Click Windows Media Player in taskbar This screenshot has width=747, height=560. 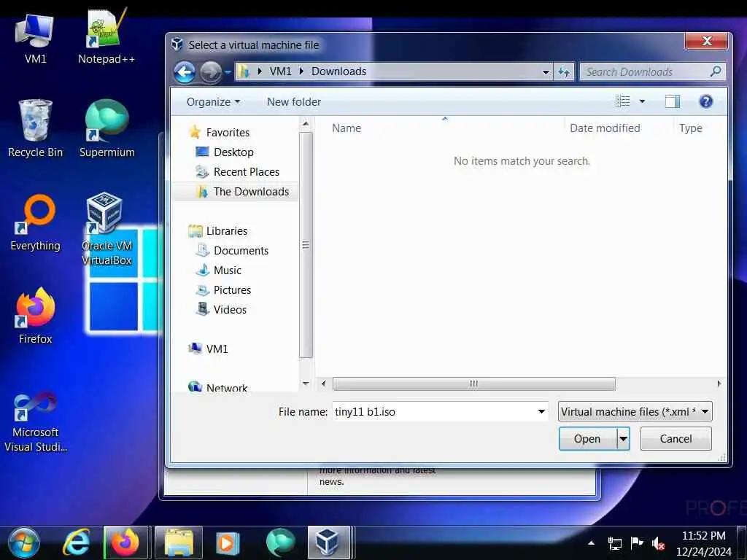(x=228, y=542)
